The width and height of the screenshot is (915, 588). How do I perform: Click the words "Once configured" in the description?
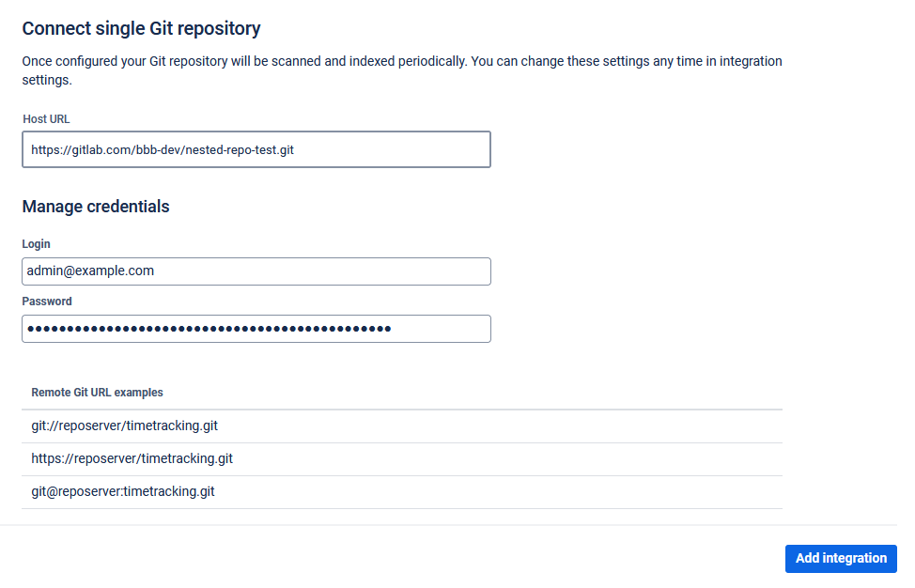point(66,62)
